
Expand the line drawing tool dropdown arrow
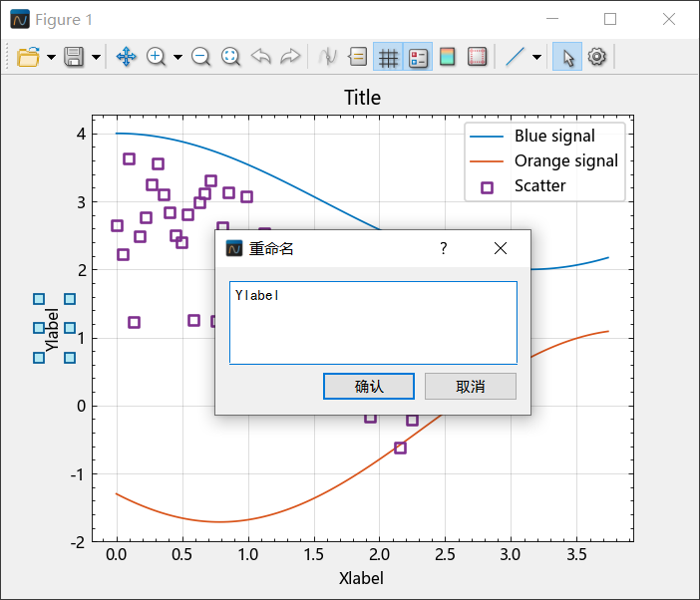pyautogui.click(x=537, y=57)
